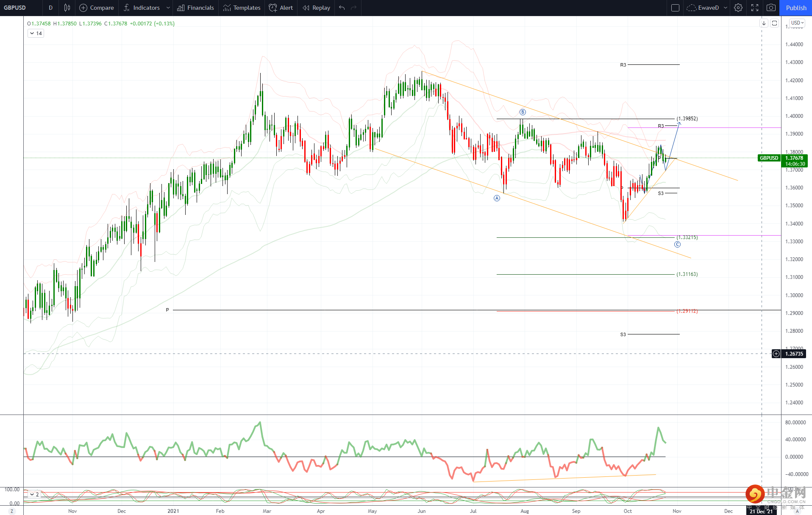Select the Elliott wave C marker

(677, 244)
